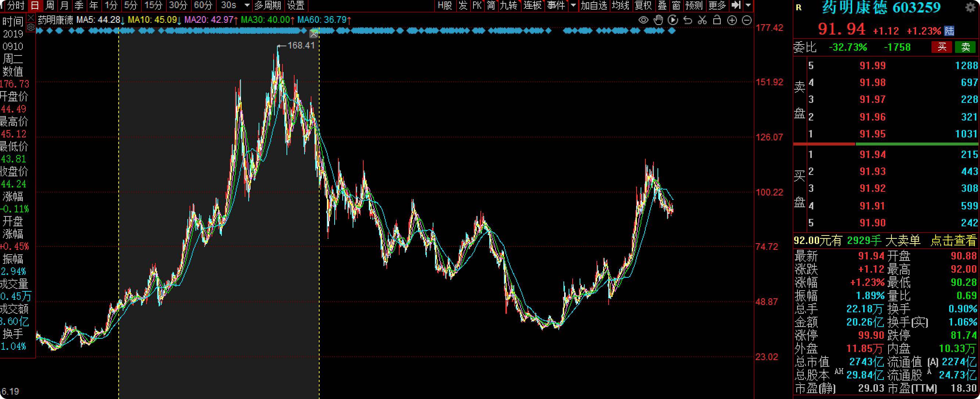Click the red 买 buy button
Screen dimensions: 980x399
pyautogui.click(x=941, y=47)
